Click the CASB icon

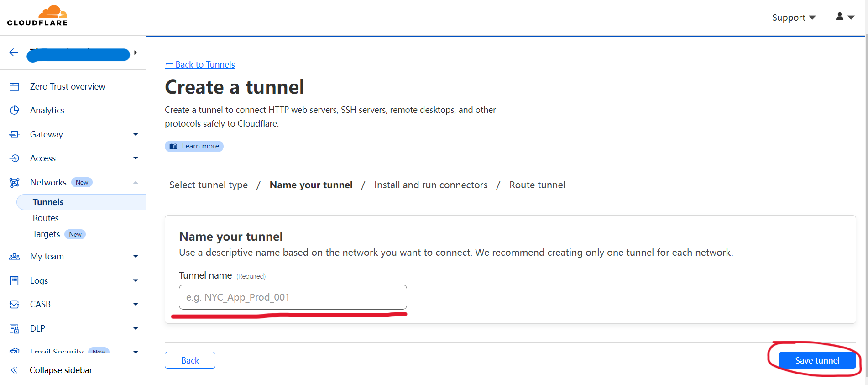[15, 304]
